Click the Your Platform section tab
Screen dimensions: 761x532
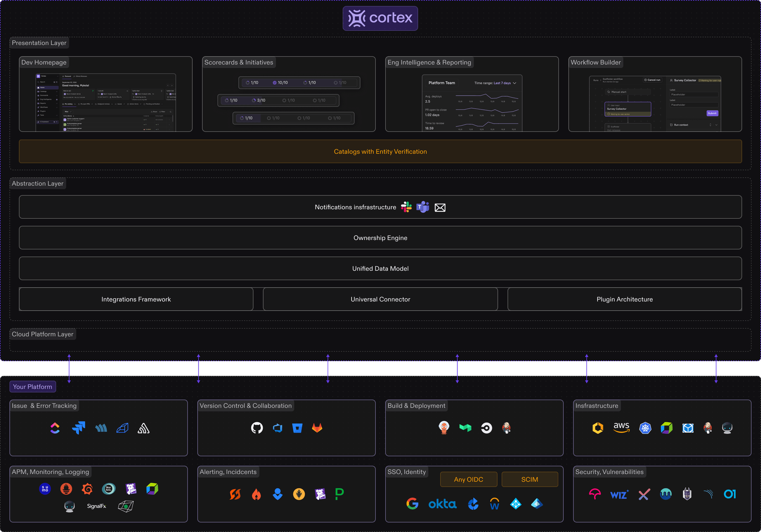(33, 387)
